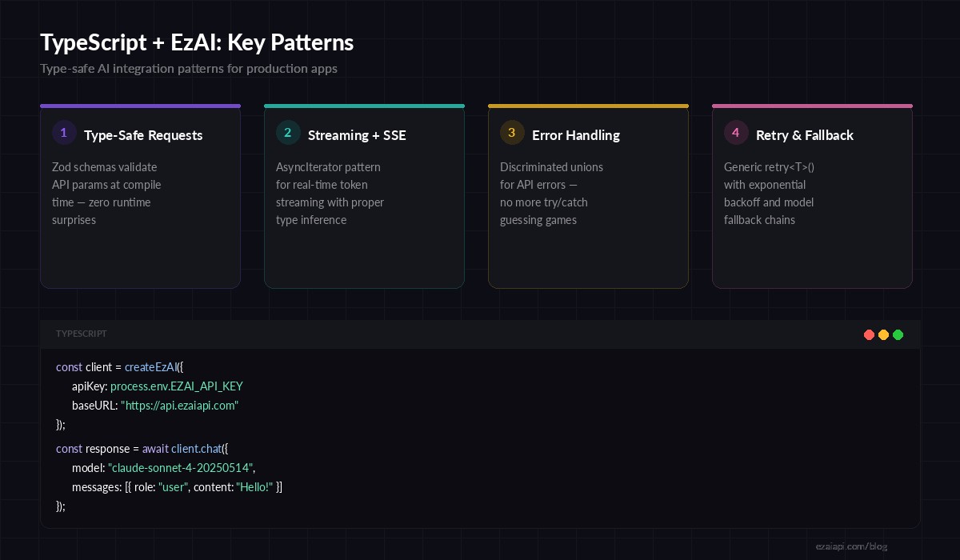Select the Retry & Fallback card
The image size is (960, 560).
pos(812,196)
